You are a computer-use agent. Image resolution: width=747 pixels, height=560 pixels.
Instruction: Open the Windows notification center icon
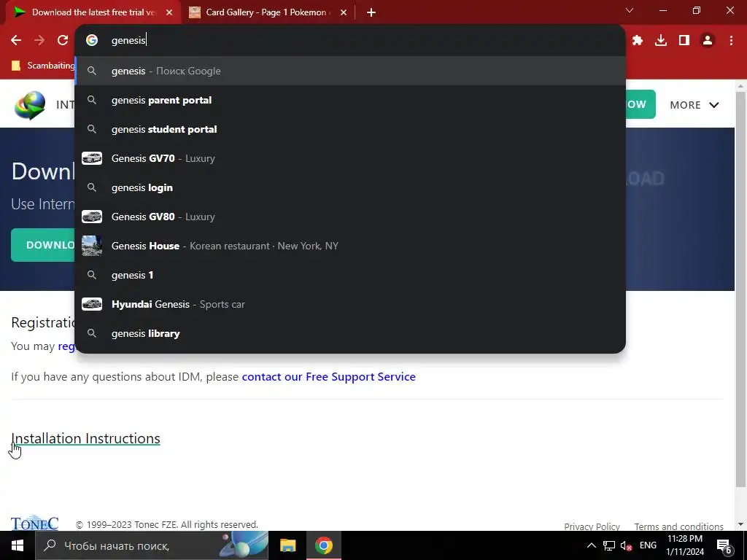(x=724, y=546)
